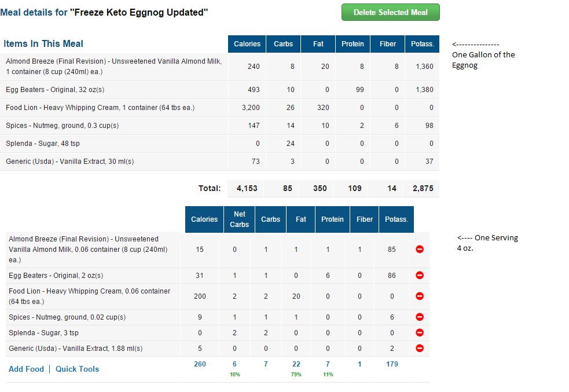
Task: Open the Add Food link
Action: pyautogui.click(x=26, y=369)
